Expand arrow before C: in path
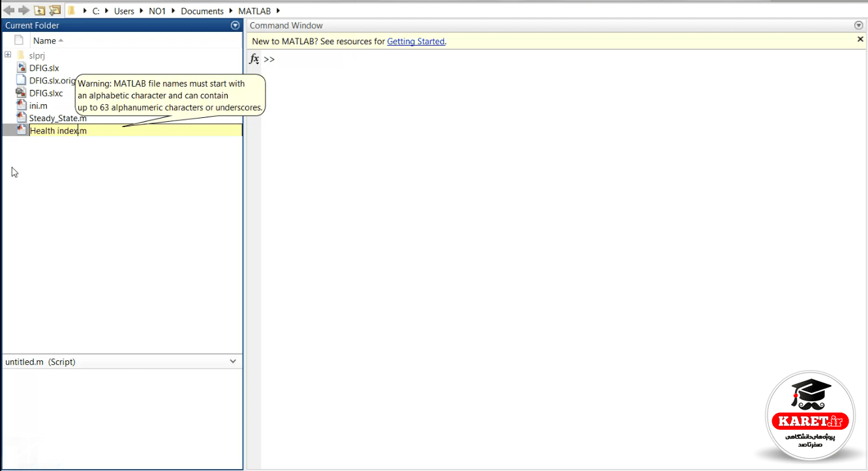 (x=85, y=11)
